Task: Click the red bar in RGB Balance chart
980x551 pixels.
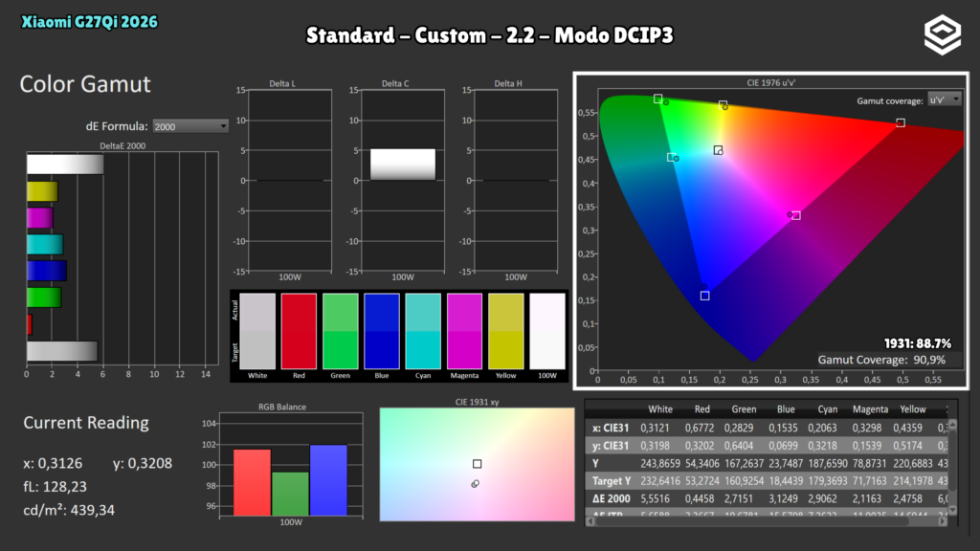Action: [252, 482]
